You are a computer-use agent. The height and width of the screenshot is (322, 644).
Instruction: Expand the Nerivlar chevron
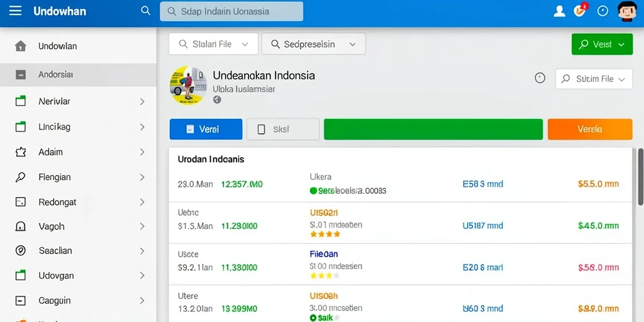pyautogui.click(x=142, y=101)
